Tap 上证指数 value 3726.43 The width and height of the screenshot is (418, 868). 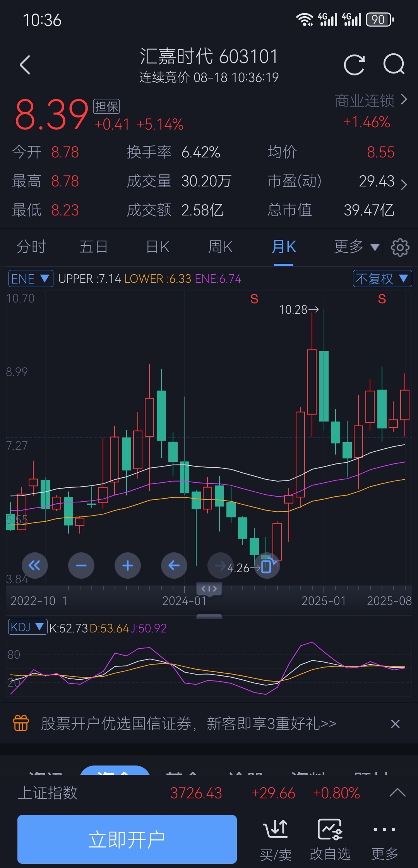click(x=196, y=793)
